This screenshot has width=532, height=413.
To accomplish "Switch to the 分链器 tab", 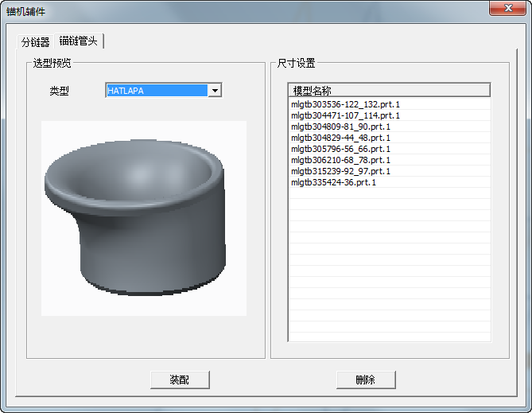I will point(35,42).
